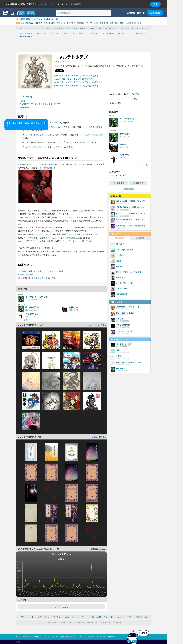Click the view count eye icon

point(111,94)
